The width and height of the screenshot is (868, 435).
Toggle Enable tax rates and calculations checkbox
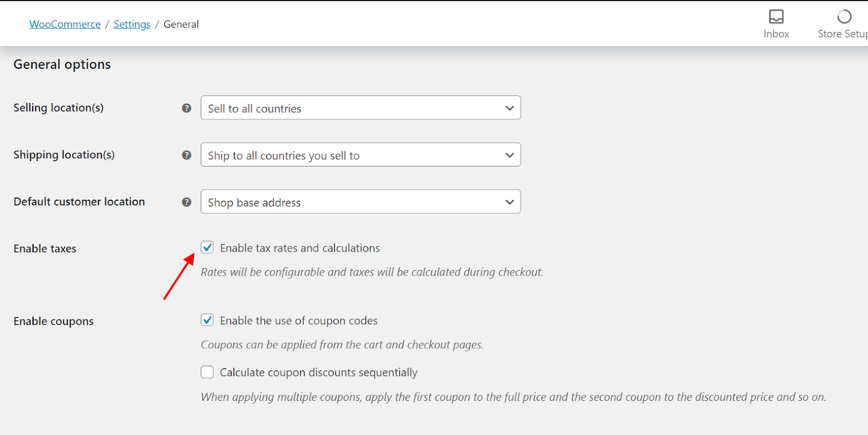pyautogui.click(x=207, y=247)
